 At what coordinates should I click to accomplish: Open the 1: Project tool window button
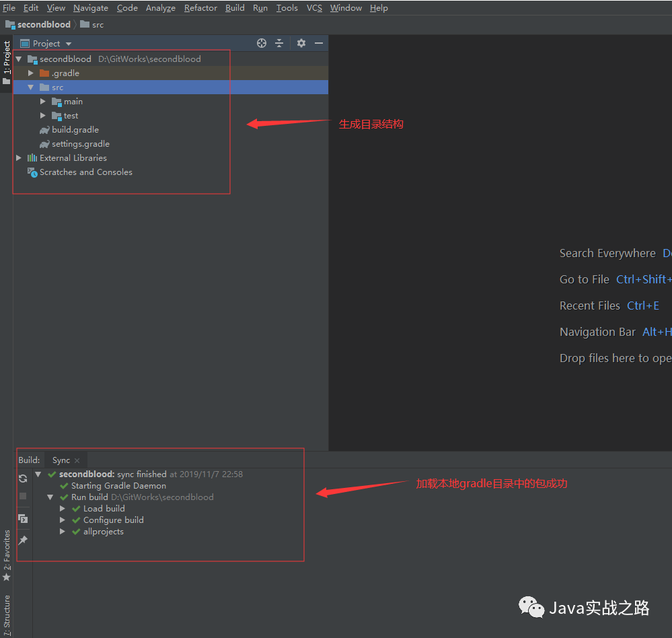pos(7,57)
